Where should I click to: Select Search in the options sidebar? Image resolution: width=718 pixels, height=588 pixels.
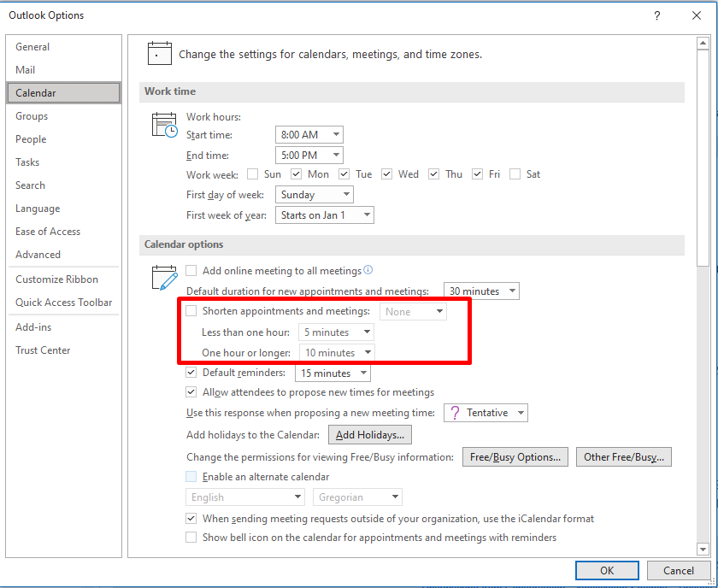tap(63, 185)
